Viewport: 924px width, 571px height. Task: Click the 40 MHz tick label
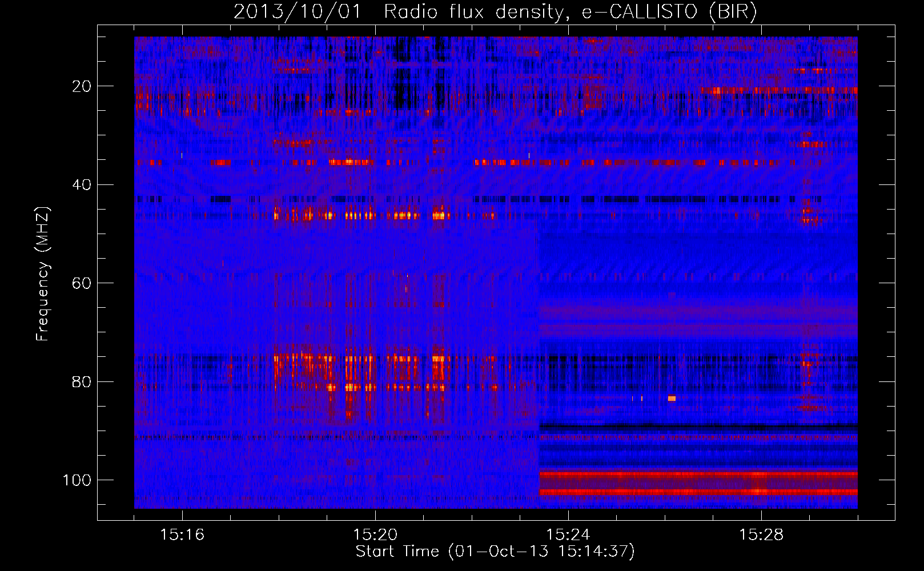point(82,185)
